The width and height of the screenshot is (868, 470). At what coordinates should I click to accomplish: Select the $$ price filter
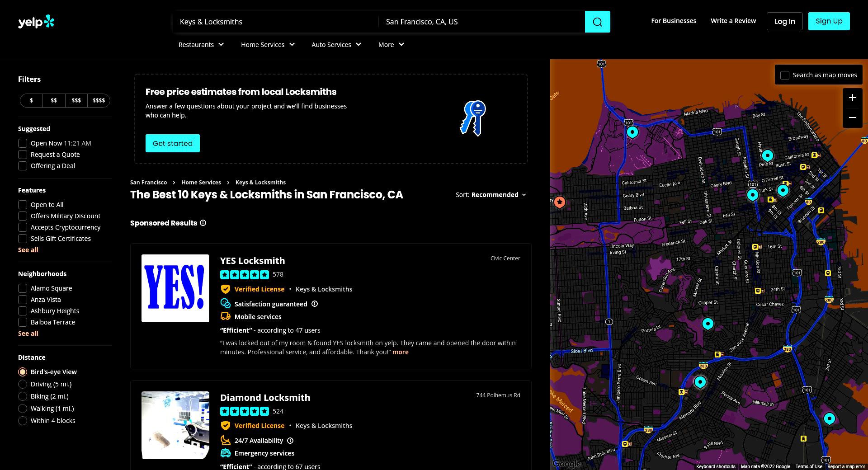[54, 100]
